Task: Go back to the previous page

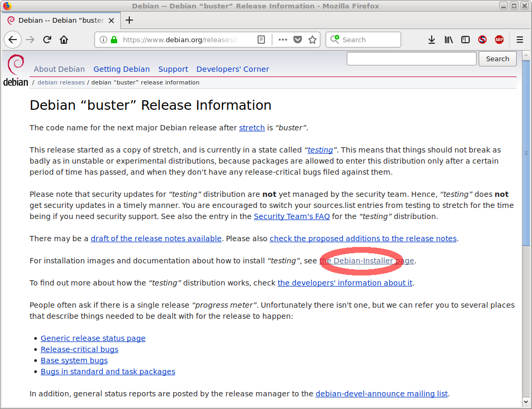Action: (13, 40)
